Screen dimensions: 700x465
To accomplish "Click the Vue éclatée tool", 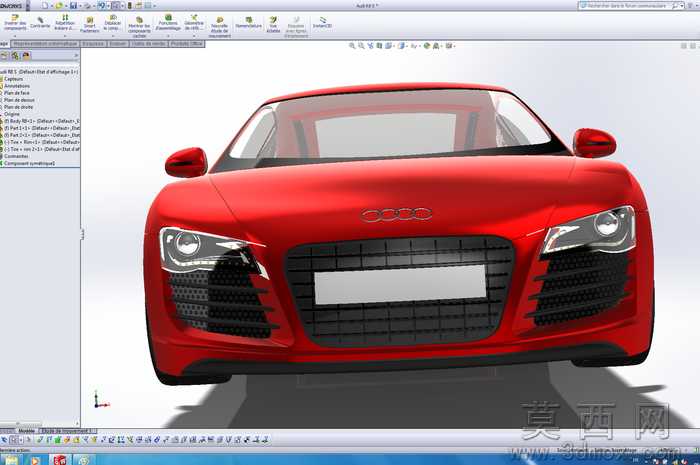I will pyautogui.click(x=273, y=25).
